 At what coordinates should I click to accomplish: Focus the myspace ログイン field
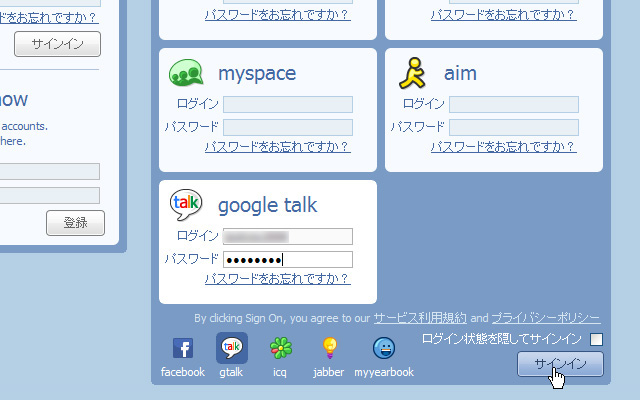pos(288,104)
